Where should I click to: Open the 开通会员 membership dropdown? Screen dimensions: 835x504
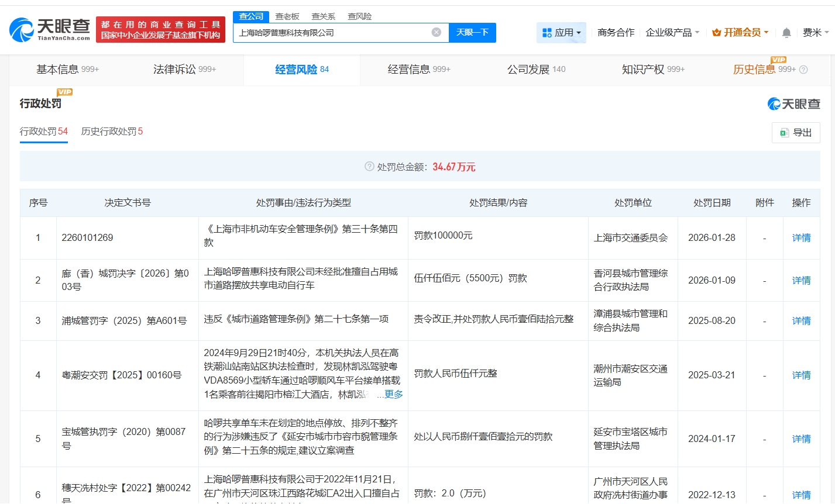[740, 33]
